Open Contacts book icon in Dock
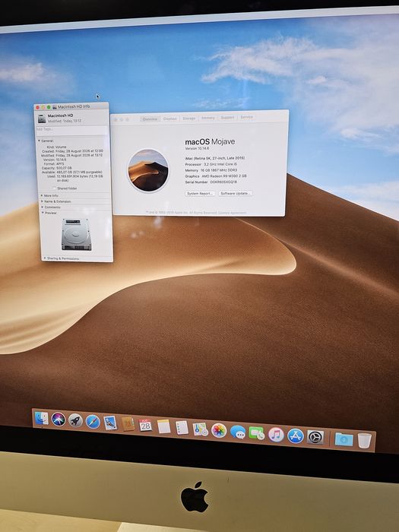The image size is (399, 532). pos(128,424)
